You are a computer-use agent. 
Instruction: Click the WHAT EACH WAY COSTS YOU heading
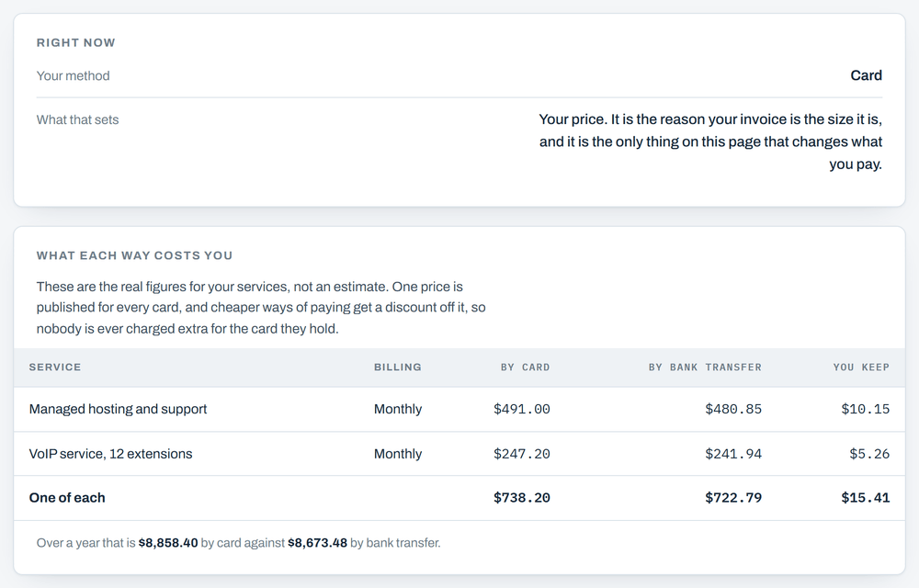(134, 255)
